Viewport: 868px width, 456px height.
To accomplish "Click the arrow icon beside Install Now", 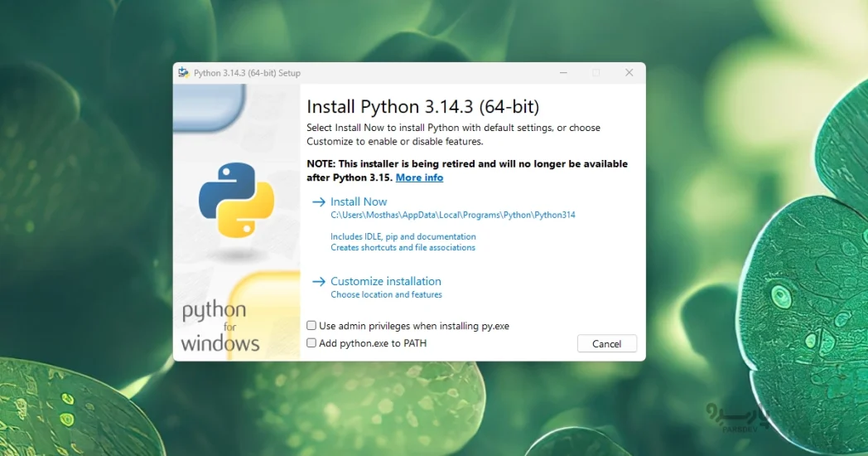I will (318, 201).
